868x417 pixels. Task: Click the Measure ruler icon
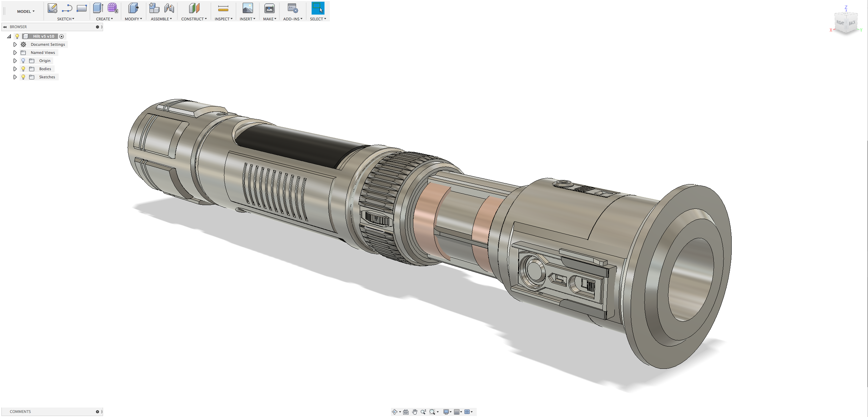[x=223, y=8]
